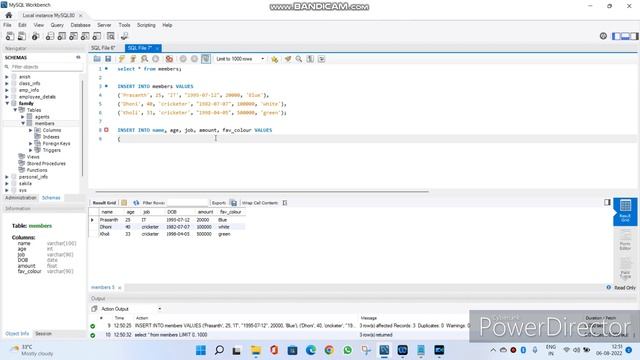The image size is (640, 360).
Task: Expand the personal_info schema
Action: coord(7,177)
